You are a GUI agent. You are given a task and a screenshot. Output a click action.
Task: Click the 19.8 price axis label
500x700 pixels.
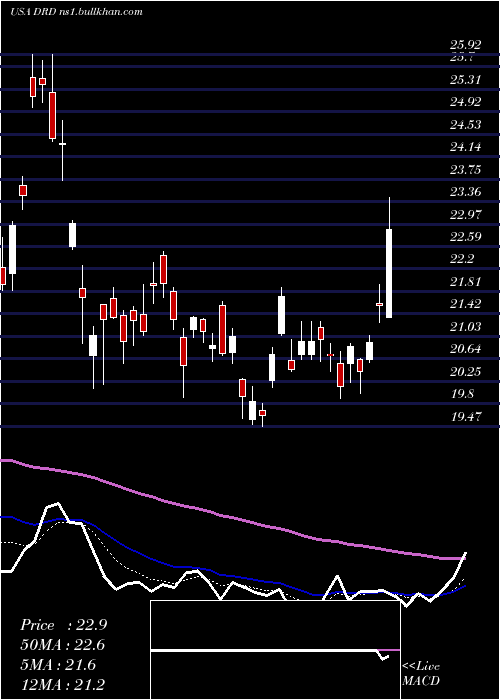[x=462, y=394]
